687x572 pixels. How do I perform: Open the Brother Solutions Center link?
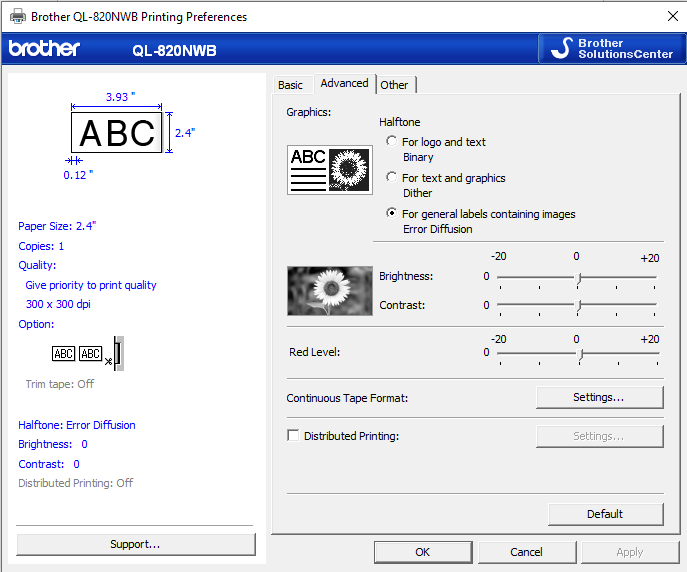pyautogui.click(x=611, y=49)
